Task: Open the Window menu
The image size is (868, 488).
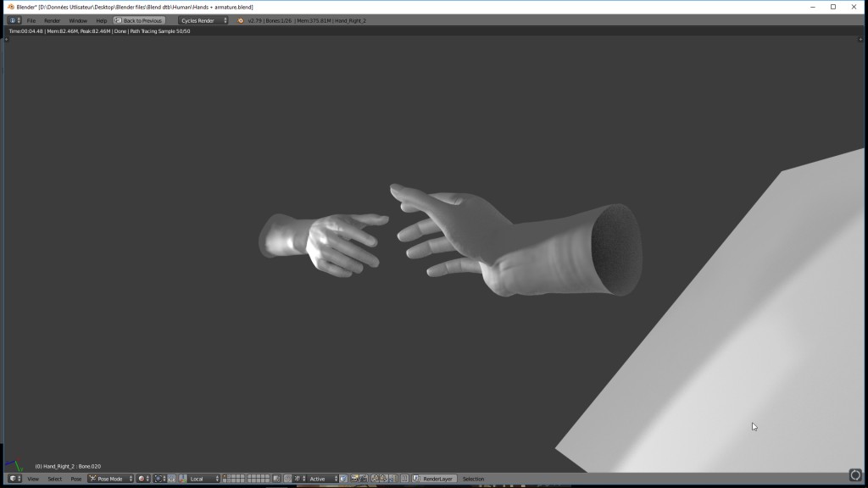Action: click(x=77, y=20)
